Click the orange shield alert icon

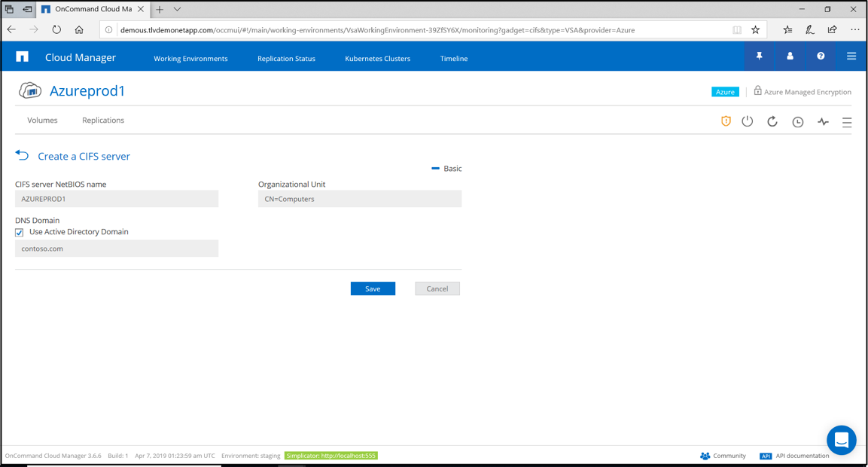click(726, 121)
